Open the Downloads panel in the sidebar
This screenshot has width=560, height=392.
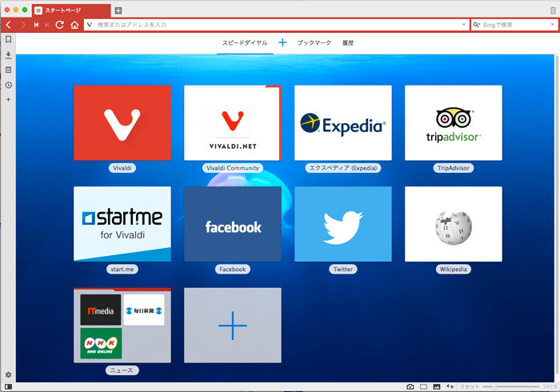click(x=8, y=55)
